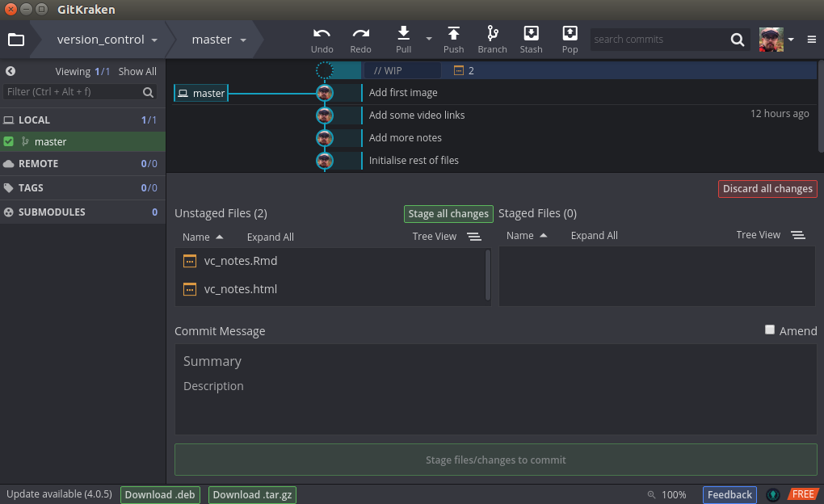Select the 'Add first image' commit avatar
This screenshot has height=504, width=824.
pyautogui.click(x=324, y=93)
